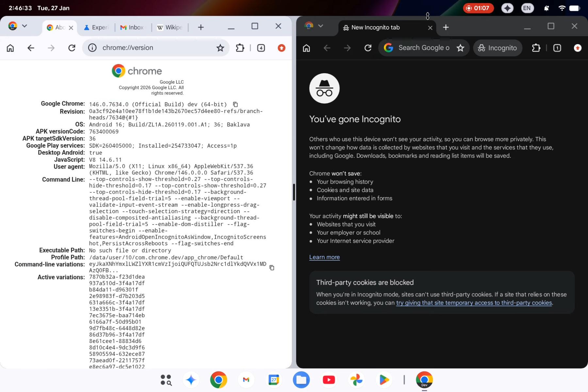Image resolution: width=588 pixels, height=392 pixels.
Task: Open Files app from the taskbar
Action: [x=301, y=380]
